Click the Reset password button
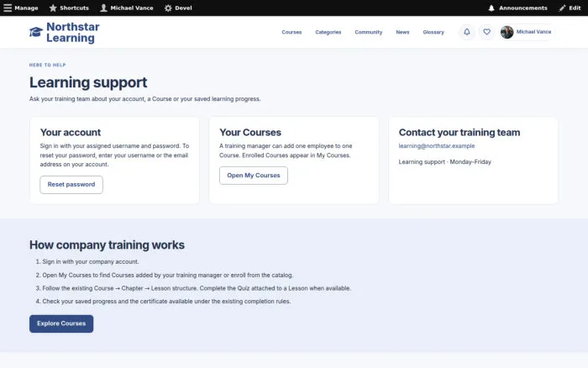588x368 pixels. 71,185
